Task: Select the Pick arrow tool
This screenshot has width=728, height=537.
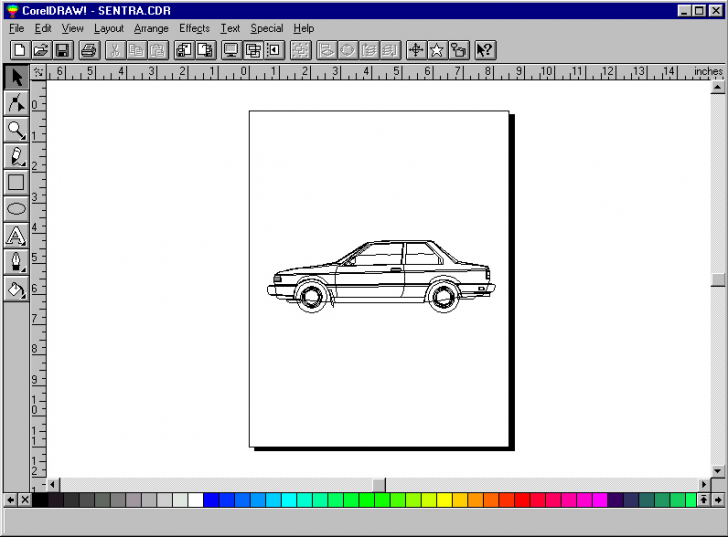Action: tap(16, 76)
